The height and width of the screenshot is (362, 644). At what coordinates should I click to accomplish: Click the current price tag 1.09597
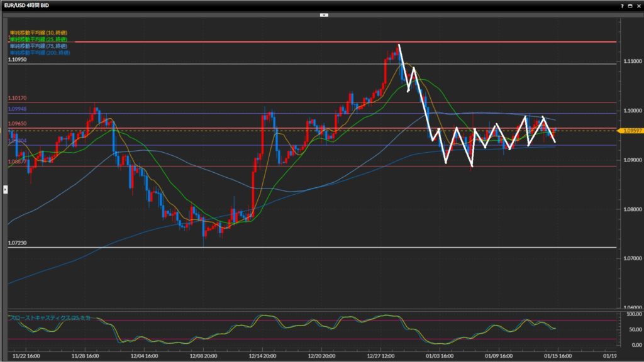point(630,131)
